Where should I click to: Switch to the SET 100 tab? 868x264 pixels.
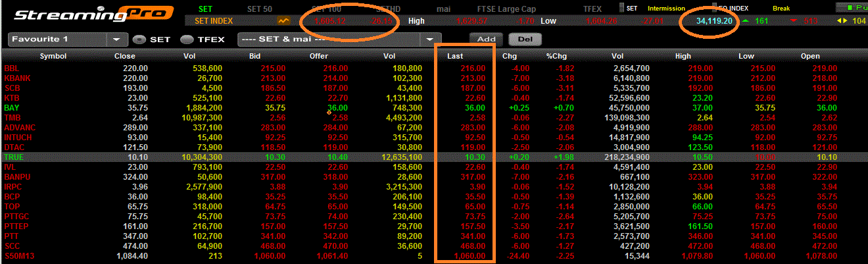click(326, 9)
